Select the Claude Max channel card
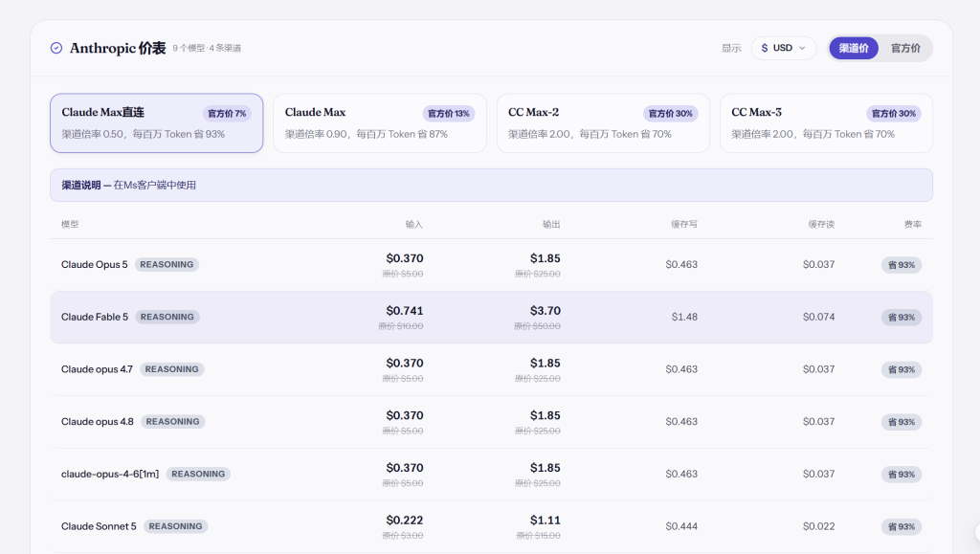This screenshot has width=980, height=554. point(380,123)
